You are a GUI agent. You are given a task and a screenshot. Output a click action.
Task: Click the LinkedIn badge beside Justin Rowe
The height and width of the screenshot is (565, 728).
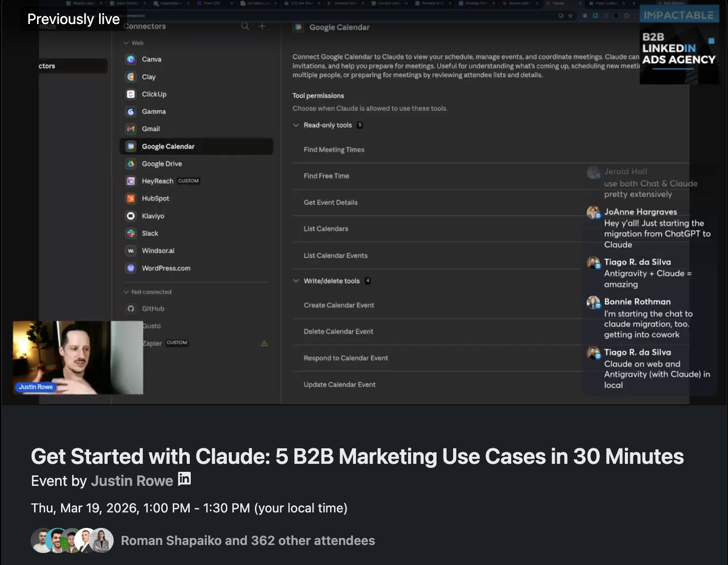point(184,479)
